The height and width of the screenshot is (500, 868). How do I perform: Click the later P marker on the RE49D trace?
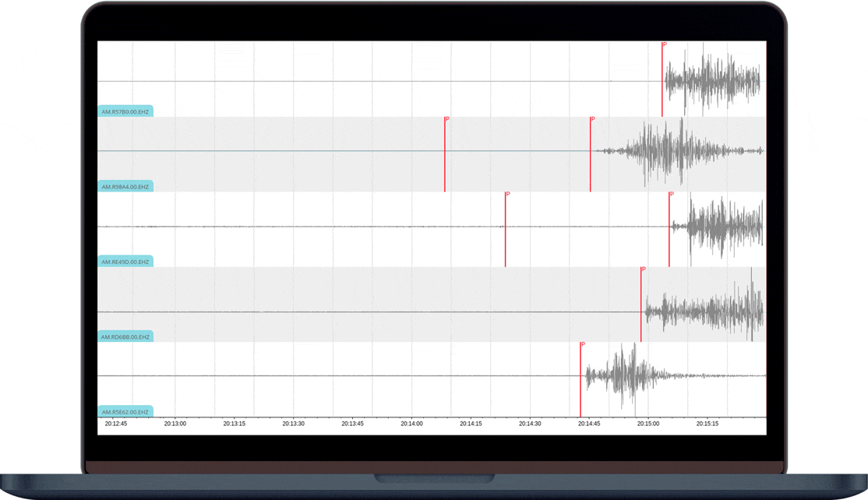[669, 229]
